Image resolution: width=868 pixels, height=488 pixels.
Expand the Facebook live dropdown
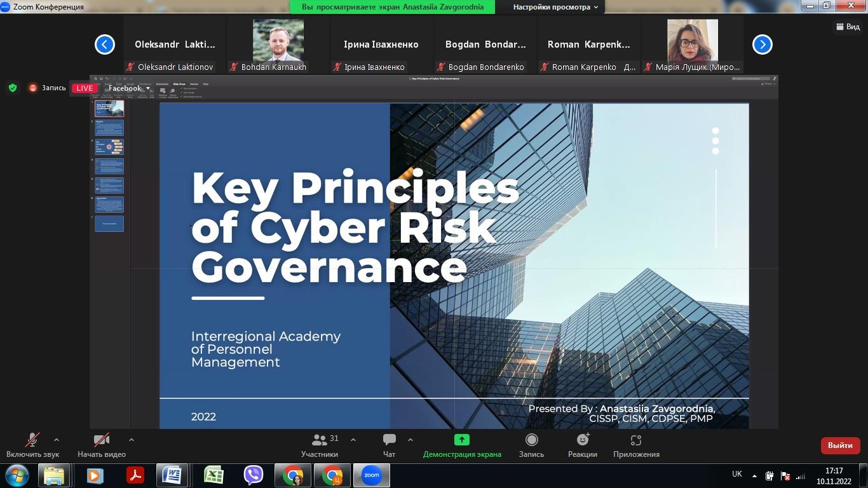[x=147, y=88]
